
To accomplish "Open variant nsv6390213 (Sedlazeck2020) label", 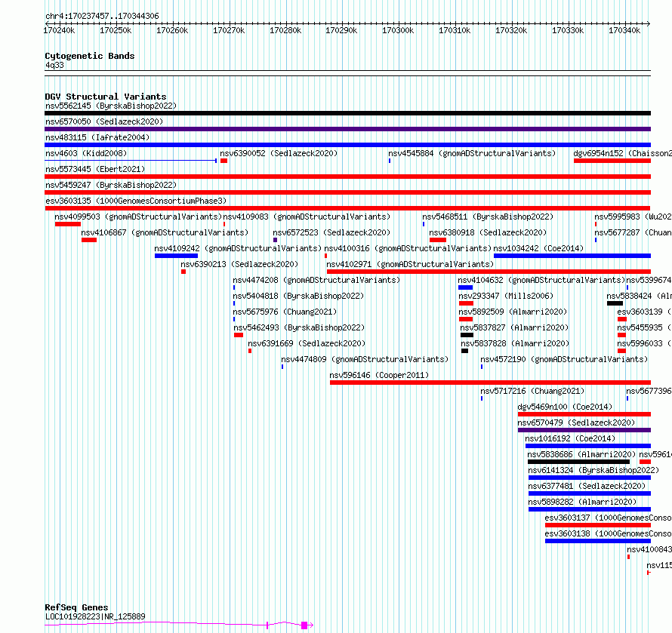I will (239, 264).
